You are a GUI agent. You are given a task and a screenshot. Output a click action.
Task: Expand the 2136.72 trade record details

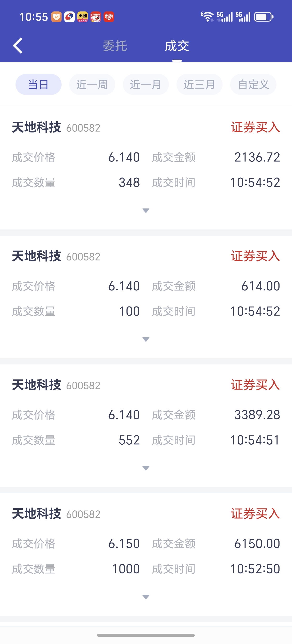coord(146,211)
